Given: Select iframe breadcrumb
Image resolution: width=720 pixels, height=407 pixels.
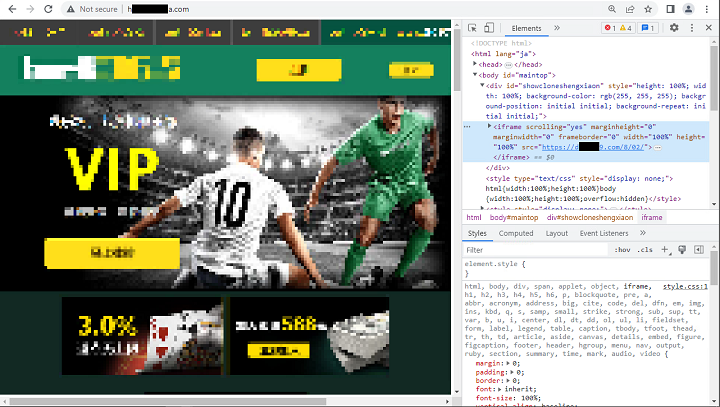Looking at the screenshot, I should click(x=652, y=217).
